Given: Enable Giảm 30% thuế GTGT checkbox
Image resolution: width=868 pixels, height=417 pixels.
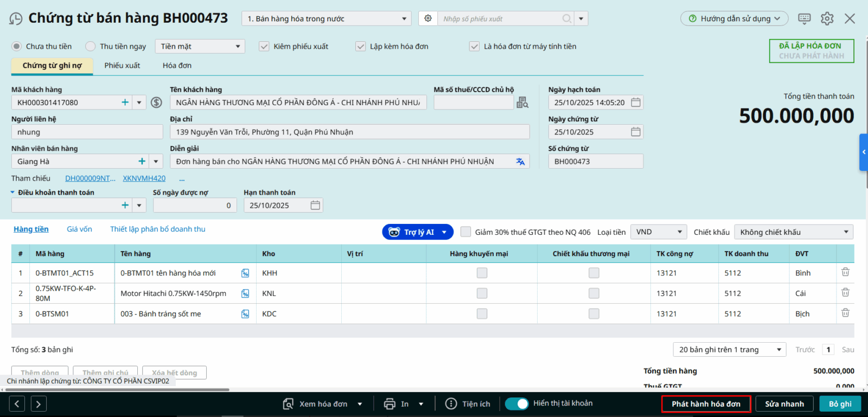Looking at the screenshot, I should click(x=465, y=232).
